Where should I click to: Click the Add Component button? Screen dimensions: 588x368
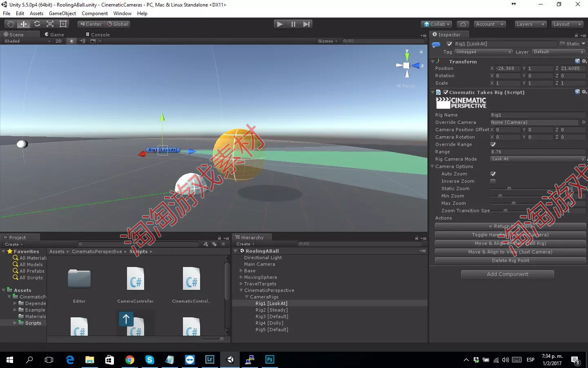507,274
